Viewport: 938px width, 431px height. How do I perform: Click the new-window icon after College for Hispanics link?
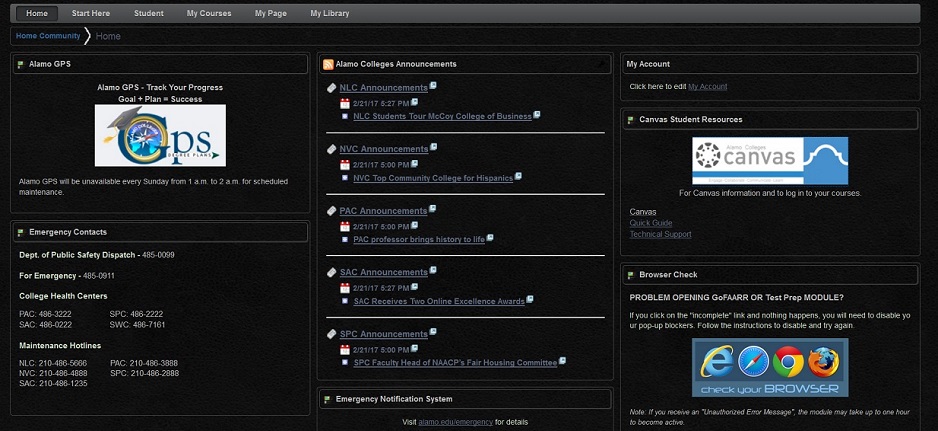click(519, 176)
